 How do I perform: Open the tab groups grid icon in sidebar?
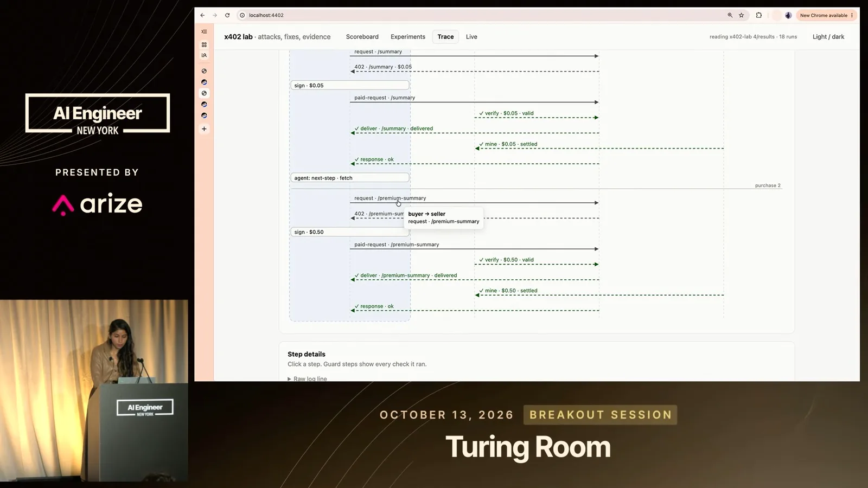pyautogui.click(x=204, y=44)
